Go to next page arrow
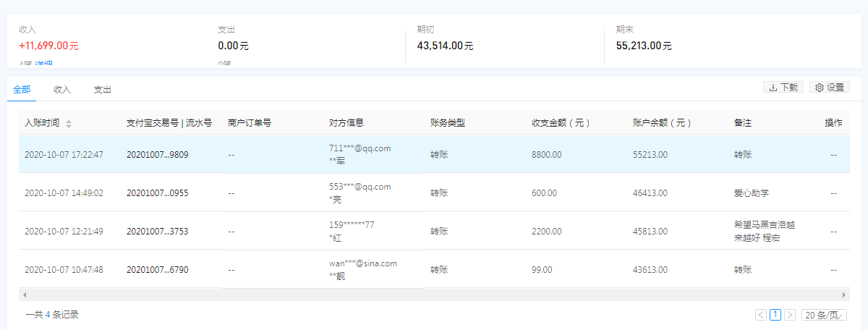Image resolution: width=868 pixels, height=330 pixels. (790, 315)
